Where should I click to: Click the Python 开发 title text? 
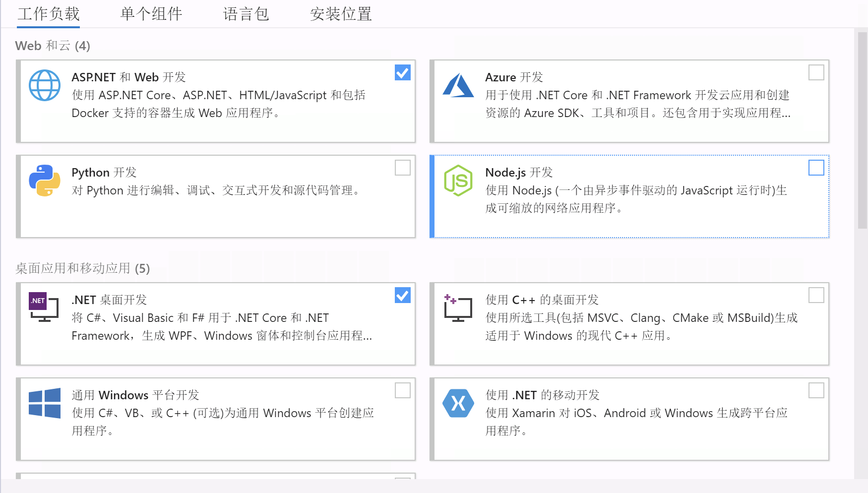tap(104, 173)
